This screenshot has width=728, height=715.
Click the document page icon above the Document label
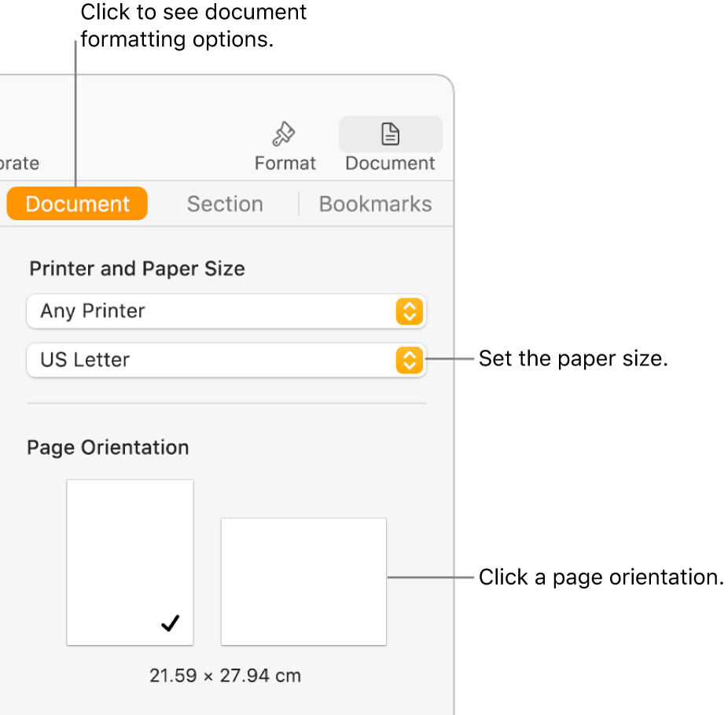390,133
